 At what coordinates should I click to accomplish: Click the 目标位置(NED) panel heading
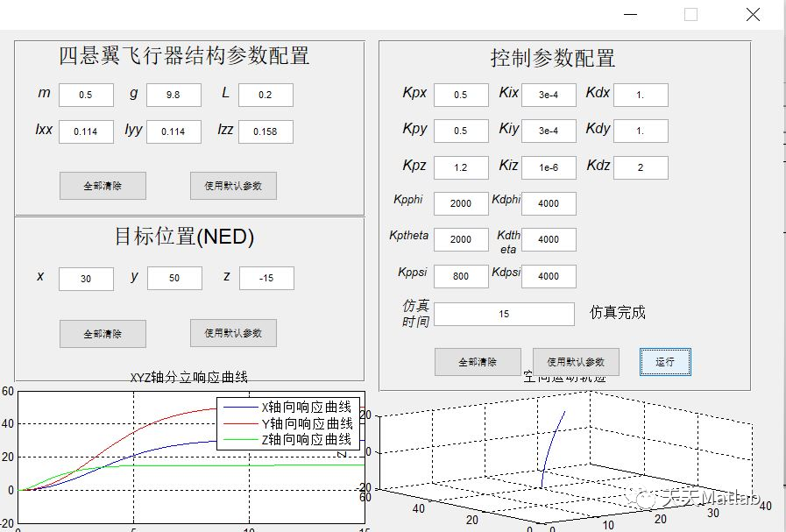tap(185, 236)
